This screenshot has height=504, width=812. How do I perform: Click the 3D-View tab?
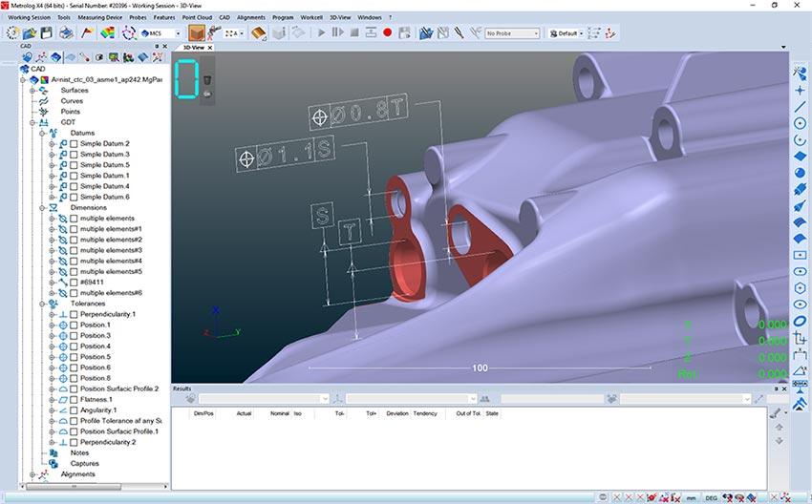pos(193,47)
